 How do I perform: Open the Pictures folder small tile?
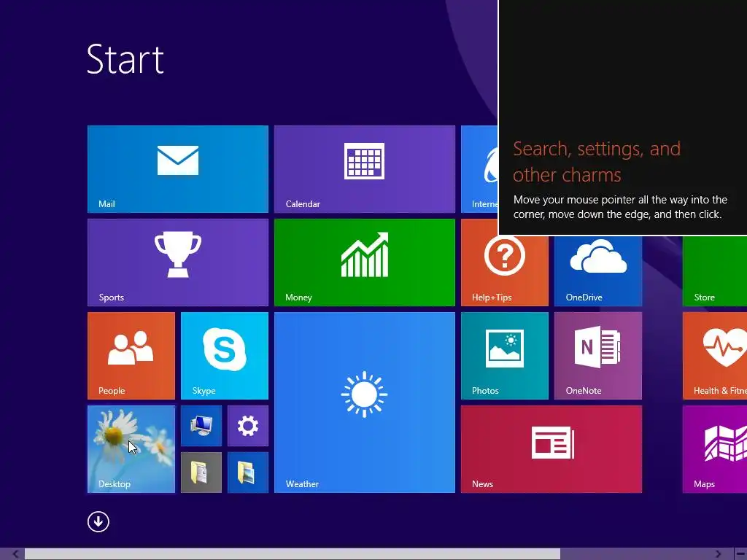248,472
